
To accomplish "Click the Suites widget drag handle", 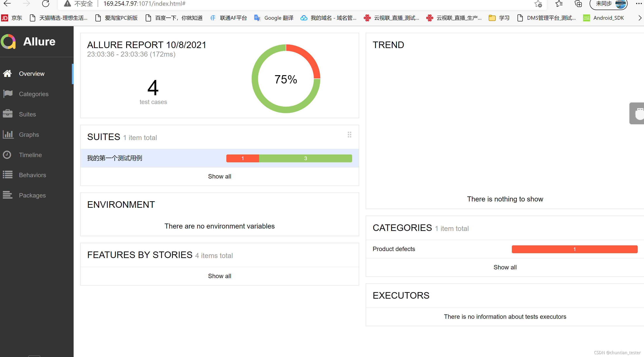I will [x=349, y=135].
